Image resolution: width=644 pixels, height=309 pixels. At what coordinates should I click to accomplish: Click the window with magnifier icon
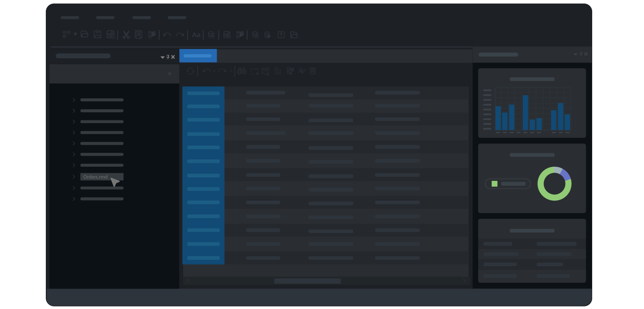point(265,72)
